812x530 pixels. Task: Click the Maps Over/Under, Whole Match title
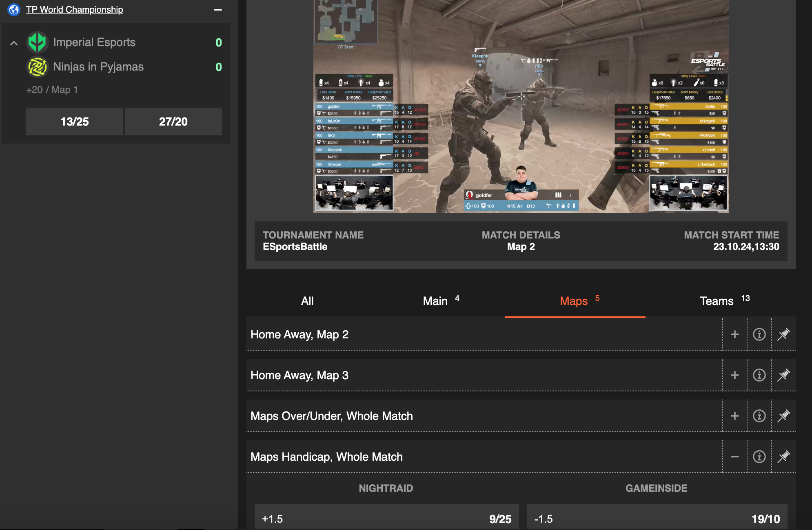[x=332, y=416]
